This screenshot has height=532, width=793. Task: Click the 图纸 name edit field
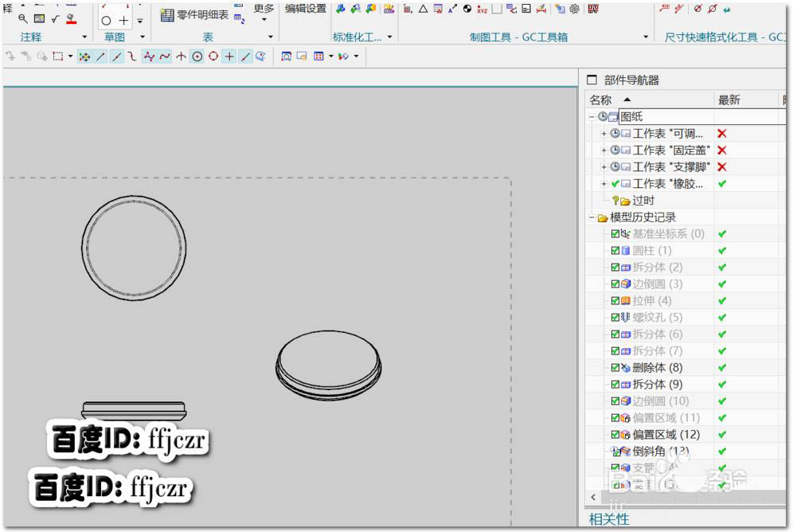pos(702,117)
